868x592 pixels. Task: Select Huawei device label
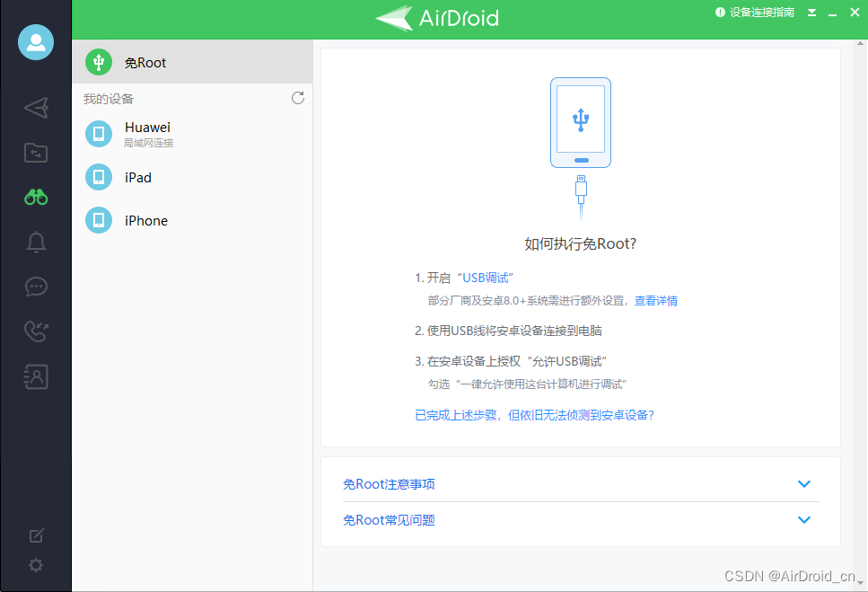click(x=147, y=128)
